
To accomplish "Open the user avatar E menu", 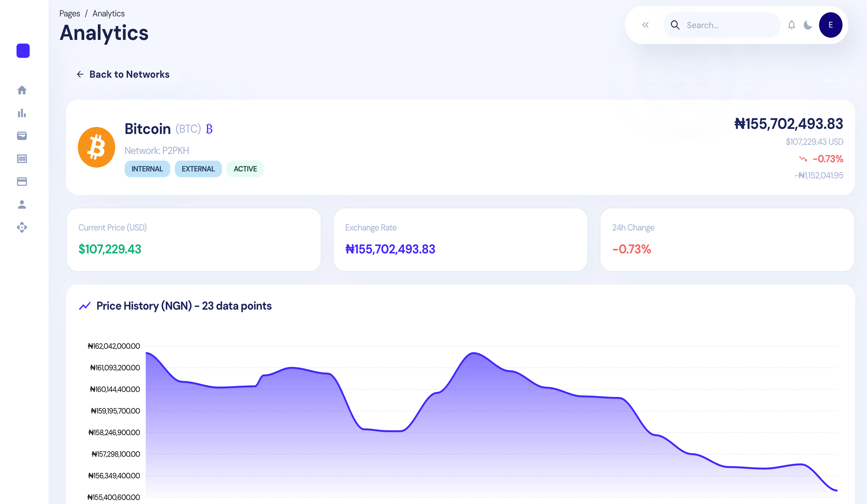I will point(830,25).
